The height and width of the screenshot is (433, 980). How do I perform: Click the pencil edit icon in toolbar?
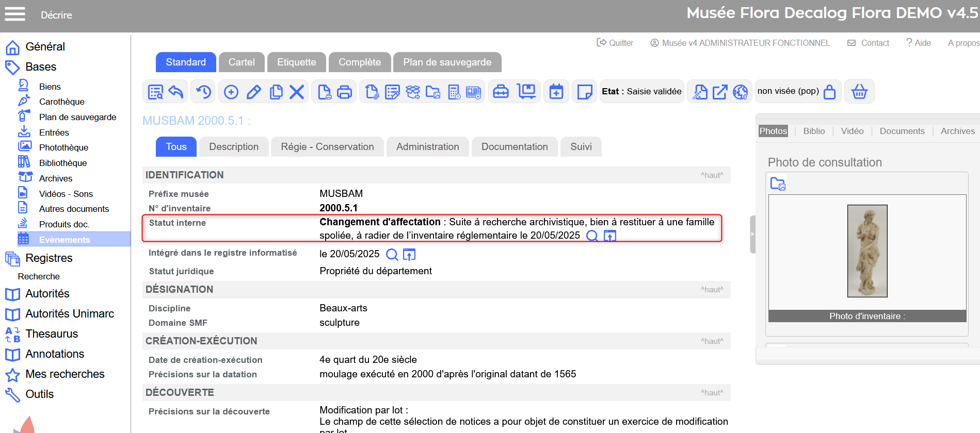[x=253, y=92]
